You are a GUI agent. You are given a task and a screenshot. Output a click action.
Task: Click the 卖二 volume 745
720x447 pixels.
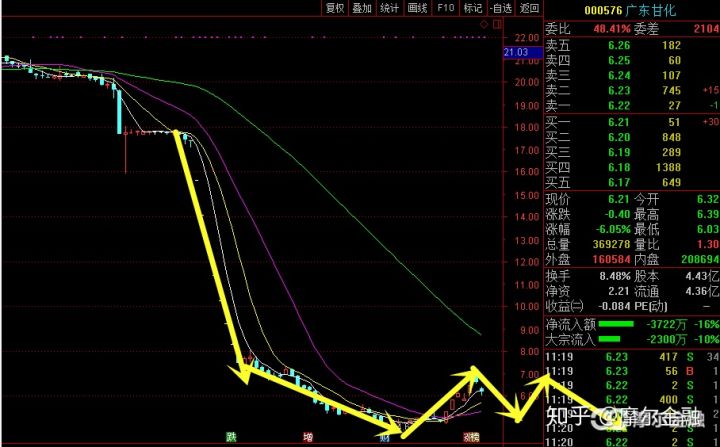pos(671,91)
